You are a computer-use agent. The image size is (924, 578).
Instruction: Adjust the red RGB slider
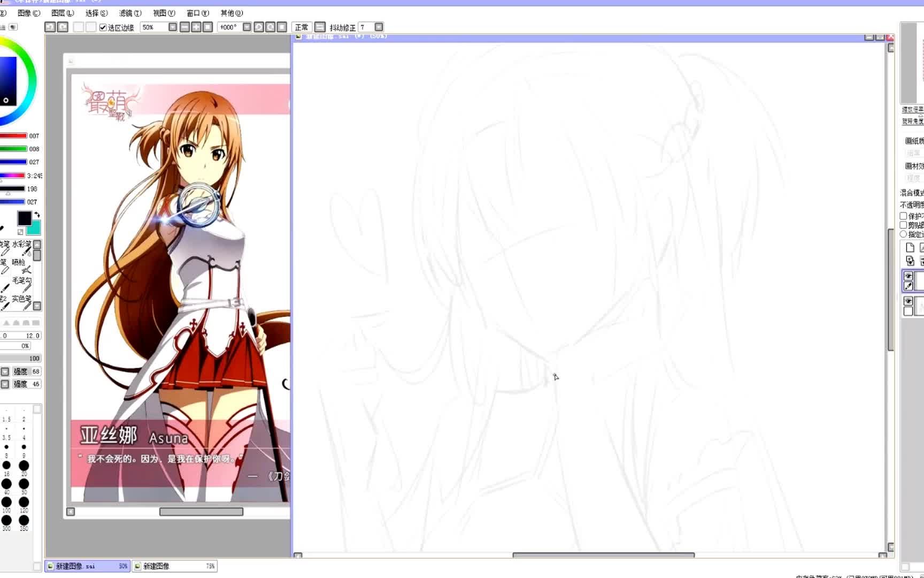click(13, 136)
